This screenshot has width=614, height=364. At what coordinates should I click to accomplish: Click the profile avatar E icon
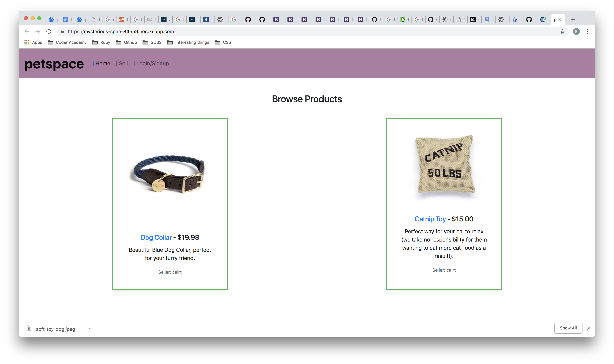[576, 31]
